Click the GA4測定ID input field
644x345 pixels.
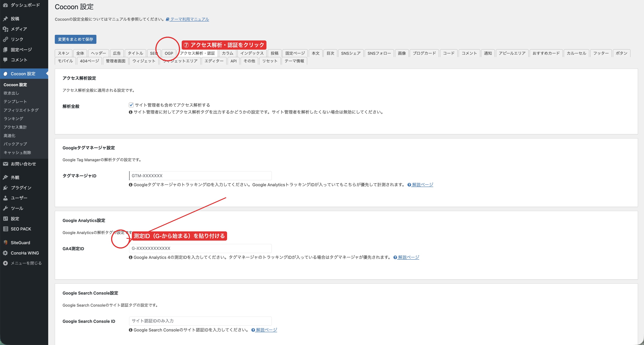click(x=200, y=248)
